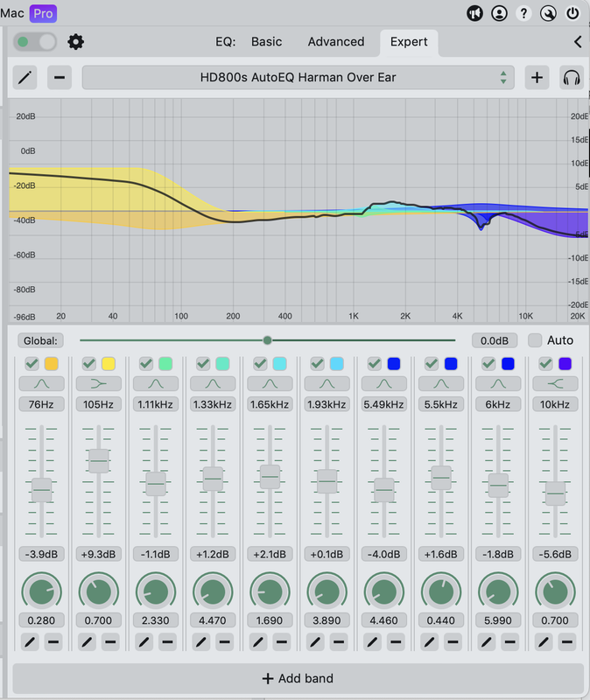Viewport: 590px width, 700px height.
Task: Open the user account icon
Action: point(499,13)
